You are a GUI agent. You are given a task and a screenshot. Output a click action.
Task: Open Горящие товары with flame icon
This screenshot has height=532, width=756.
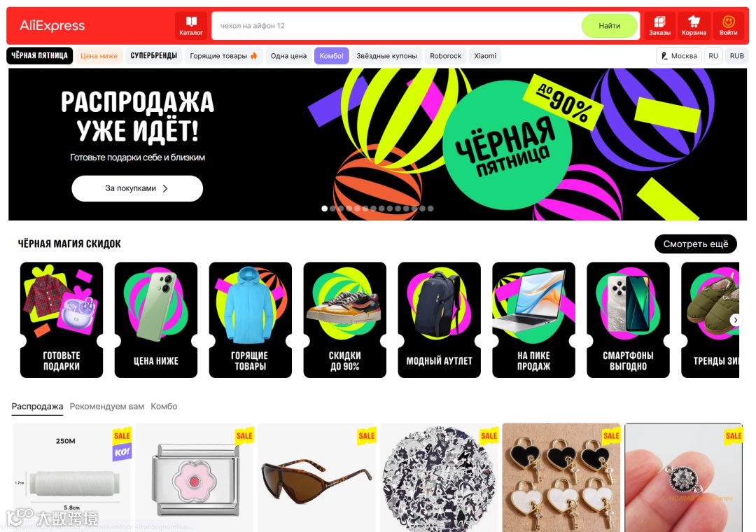pos(223,56)
